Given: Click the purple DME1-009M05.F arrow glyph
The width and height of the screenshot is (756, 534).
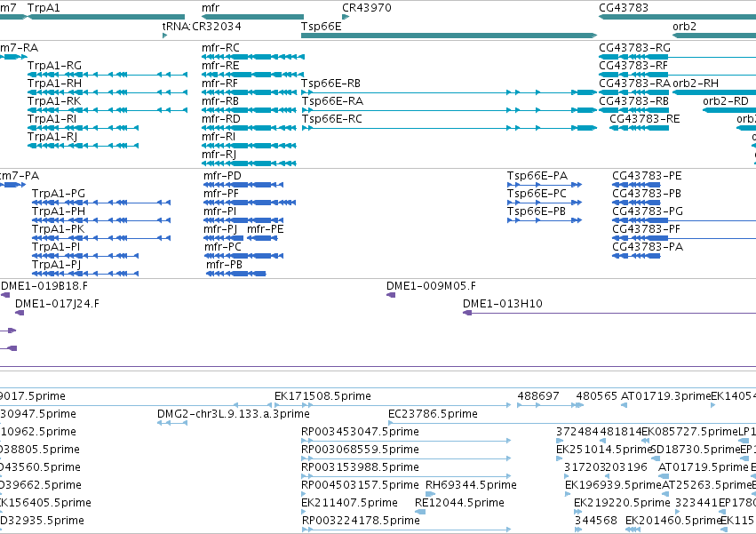Looking at the screenshot, I should [391, 295].
